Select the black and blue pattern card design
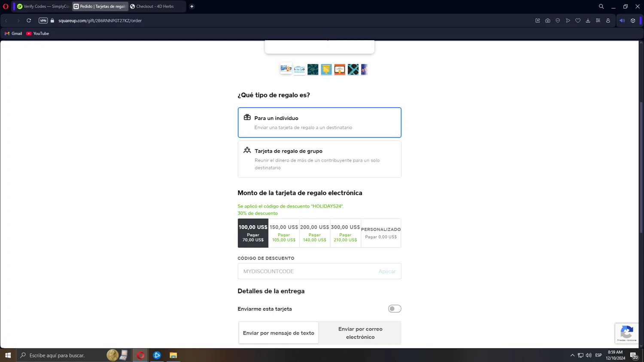The height and width of the screenshot is (362, 644). pos(353,69)
